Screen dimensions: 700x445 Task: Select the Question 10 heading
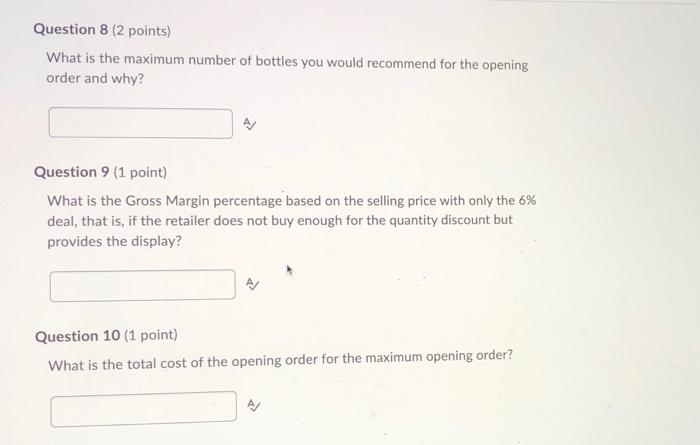[x=77, y=336]
